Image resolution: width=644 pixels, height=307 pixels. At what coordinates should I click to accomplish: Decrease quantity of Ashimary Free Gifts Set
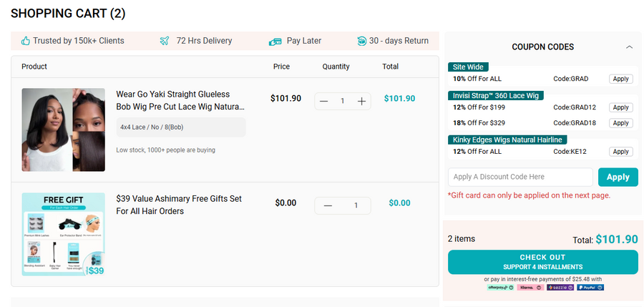pyautogui.click(x=328, y=206)
